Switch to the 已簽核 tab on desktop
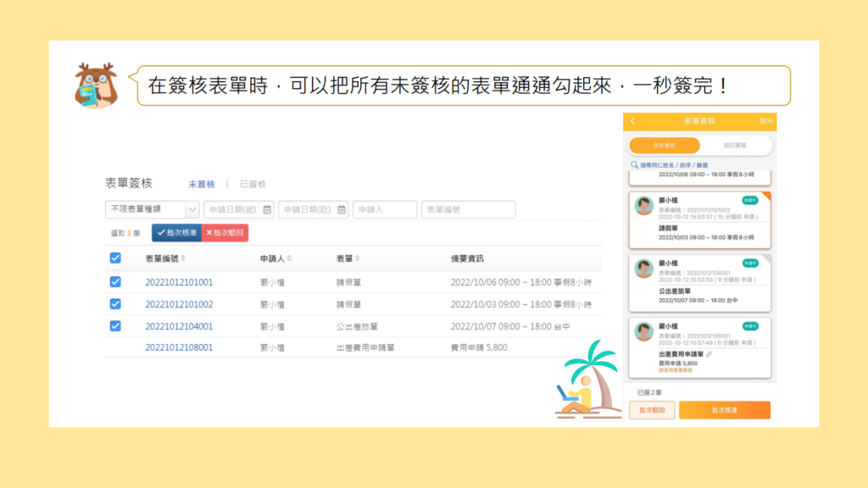The width and height of the screenshot is (868, 488). [x=253, y=184]
